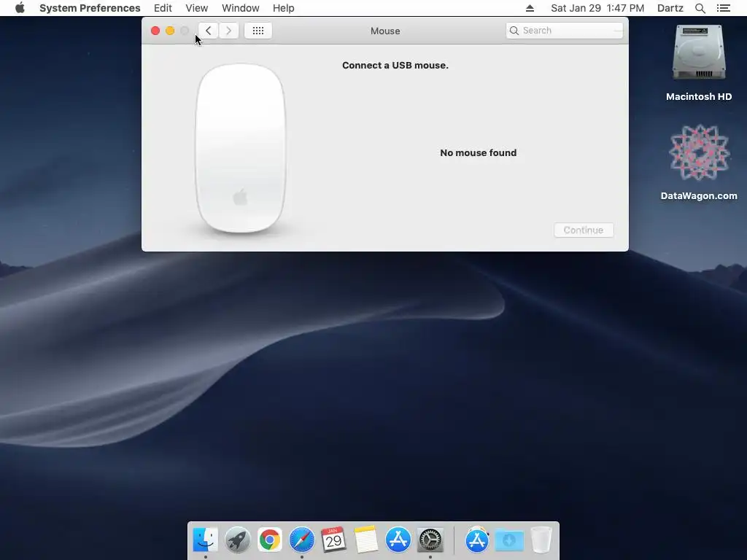The height and width of the screenshot is (560, 747).
Task: Open the Window menu
Action: [241, 8]
